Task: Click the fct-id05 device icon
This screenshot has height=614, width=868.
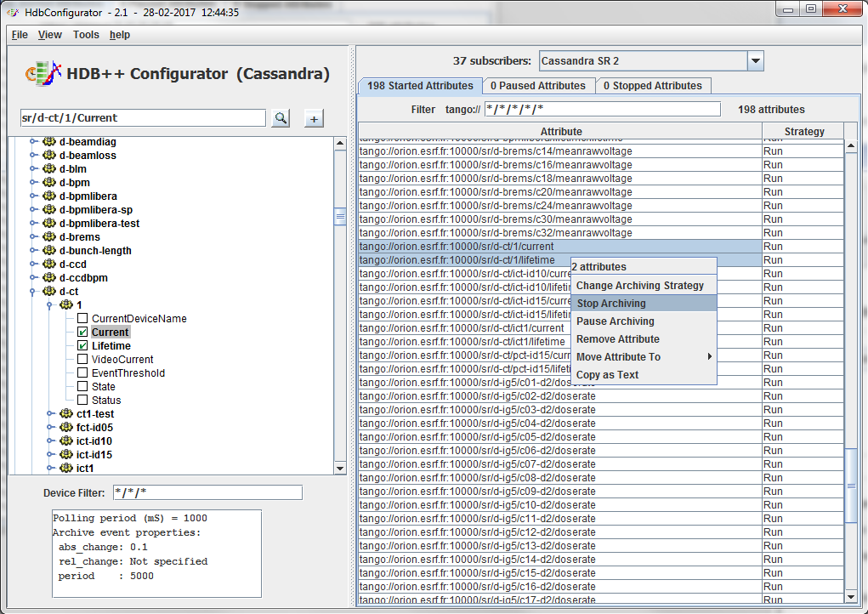Action: 66,428
